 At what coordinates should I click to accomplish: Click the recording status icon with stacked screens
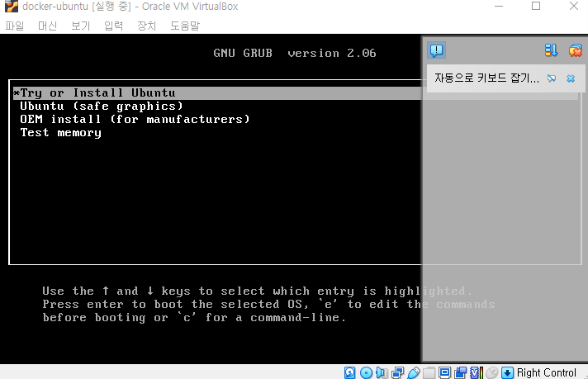click(461, 372)
